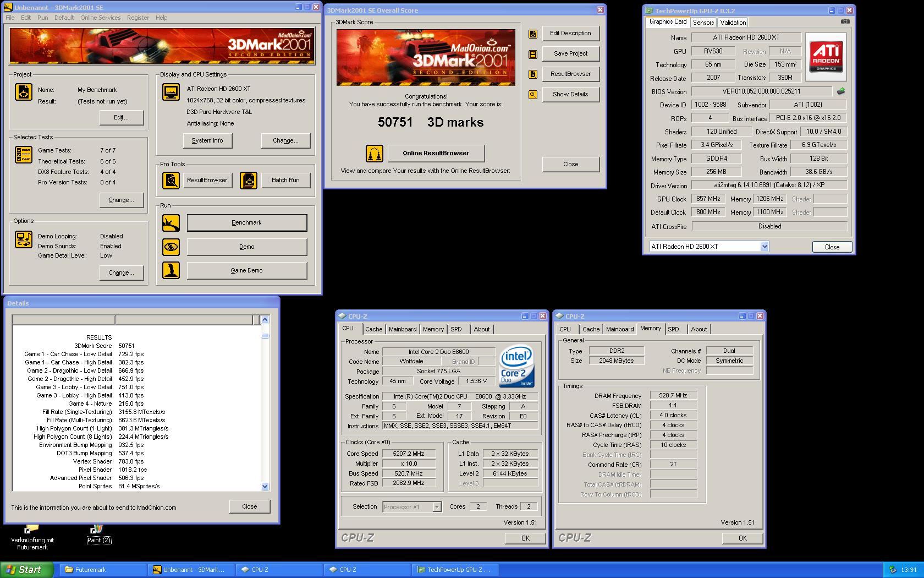Switch to the Futuremark taskbar item

103,570
